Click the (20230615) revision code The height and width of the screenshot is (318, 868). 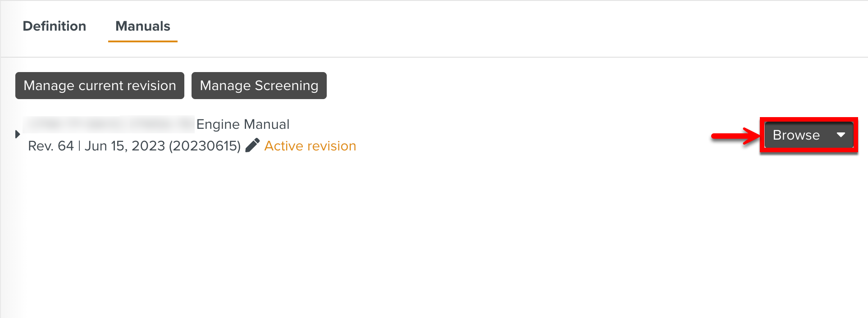tap(205, 146)
